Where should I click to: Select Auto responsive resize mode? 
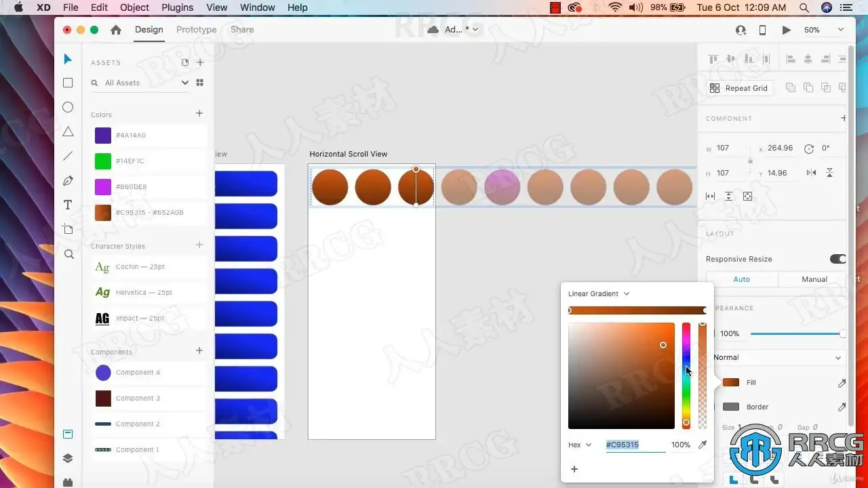point(742,279)
